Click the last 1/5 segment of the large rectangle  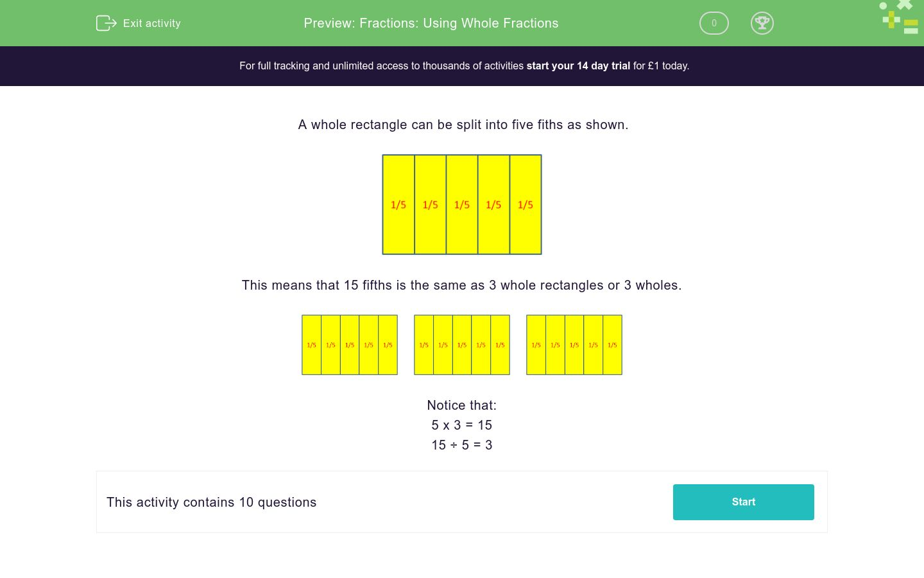[x=525, y=204]
